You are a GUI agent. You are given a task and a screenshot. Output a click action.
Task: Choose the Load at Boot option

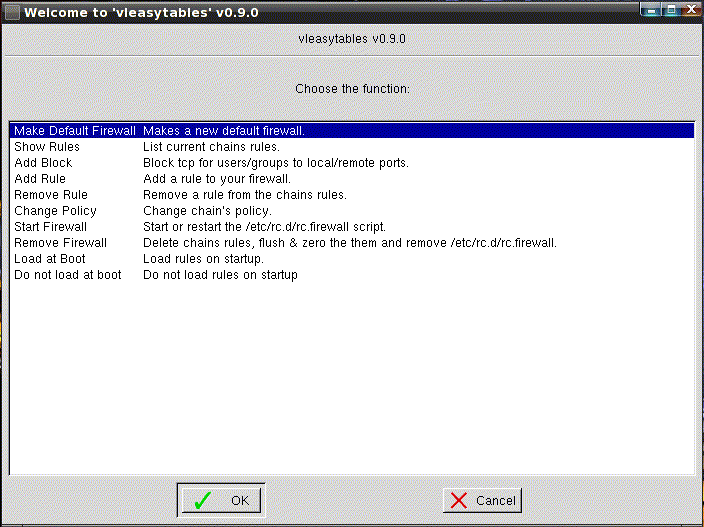coord(48,259)
